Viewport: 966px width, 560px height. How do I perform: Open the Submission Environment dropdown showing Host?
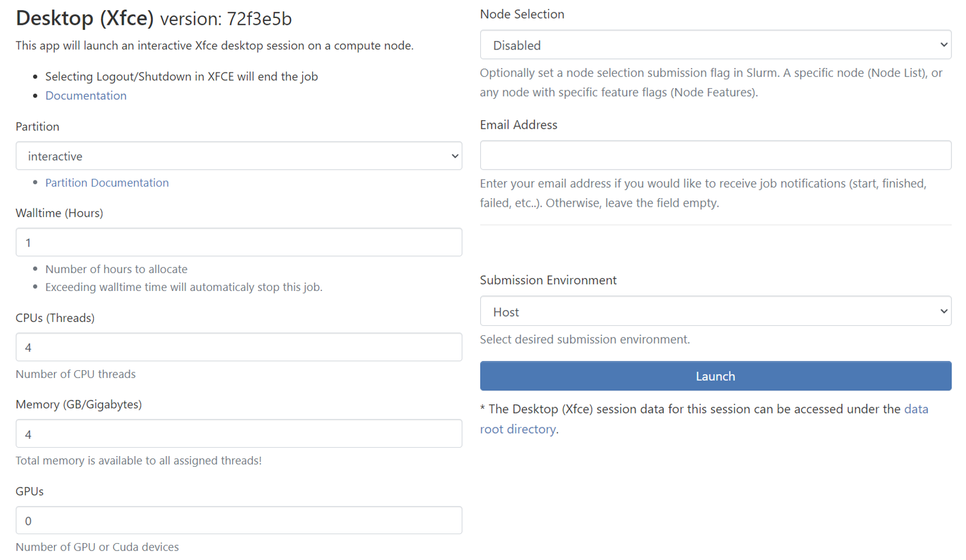[716, 311]
